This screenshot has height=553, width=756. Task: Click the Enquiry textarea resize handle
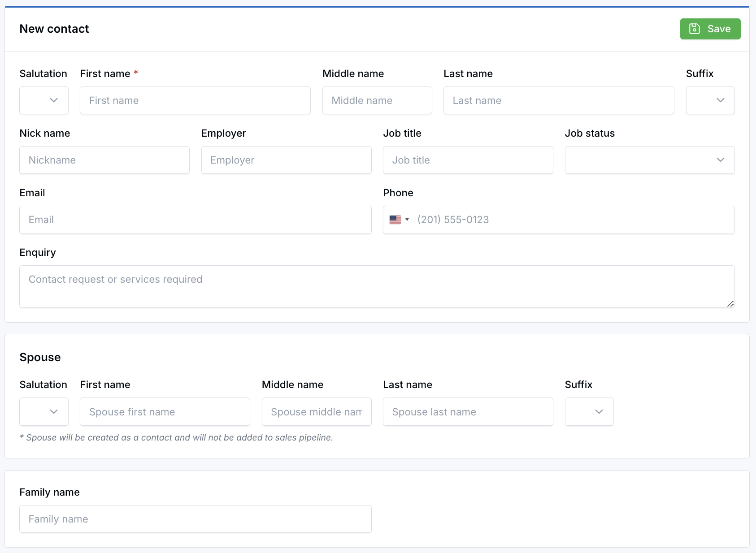point(730,304)
